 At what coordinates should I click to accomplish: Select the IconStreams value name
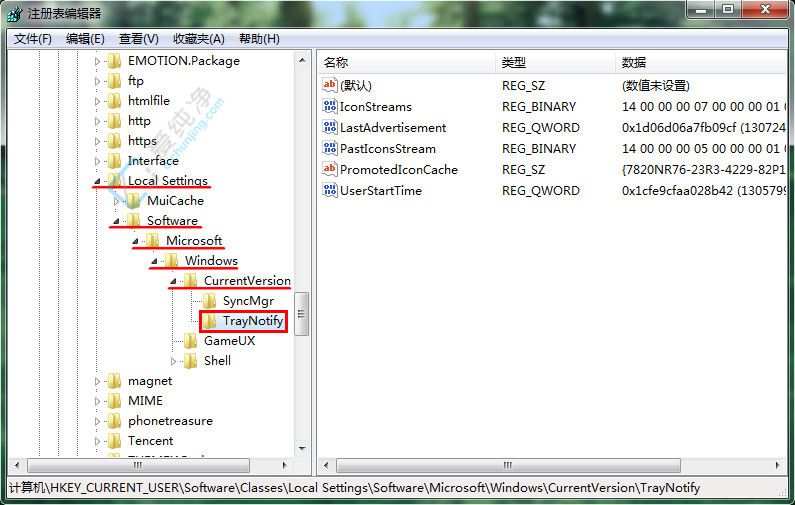click(376, 106)
